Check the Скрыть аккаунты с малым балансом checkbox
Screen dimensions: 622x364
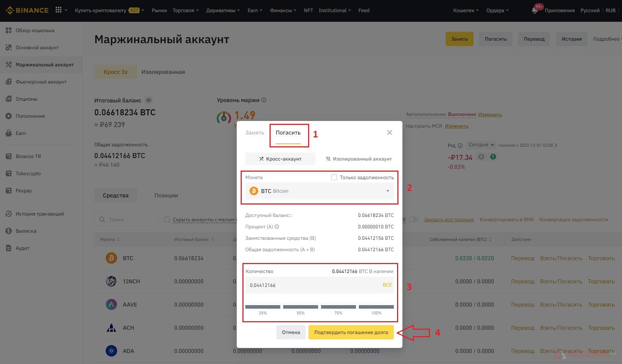(167, 219)
